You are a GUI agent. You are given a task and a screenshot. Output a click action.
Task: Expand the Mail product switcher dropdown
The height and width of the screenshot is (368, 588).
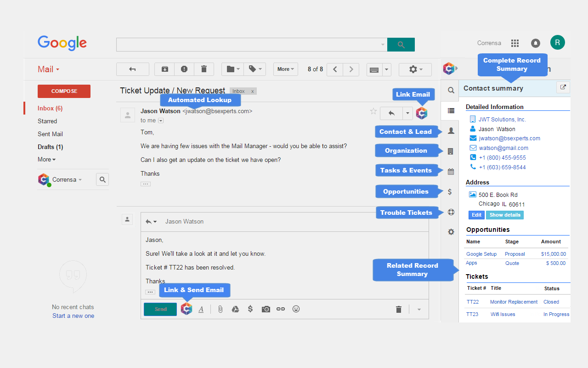(x=49, y=69)
